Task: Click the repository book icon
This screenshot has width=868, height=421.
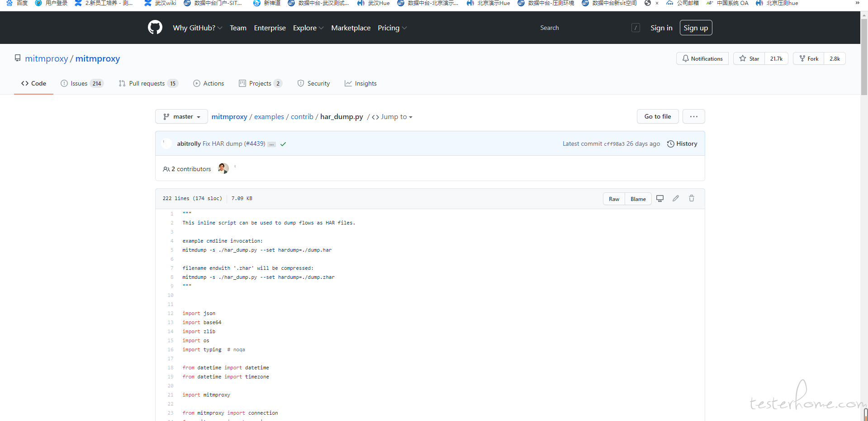Action: tap(18, 58)
